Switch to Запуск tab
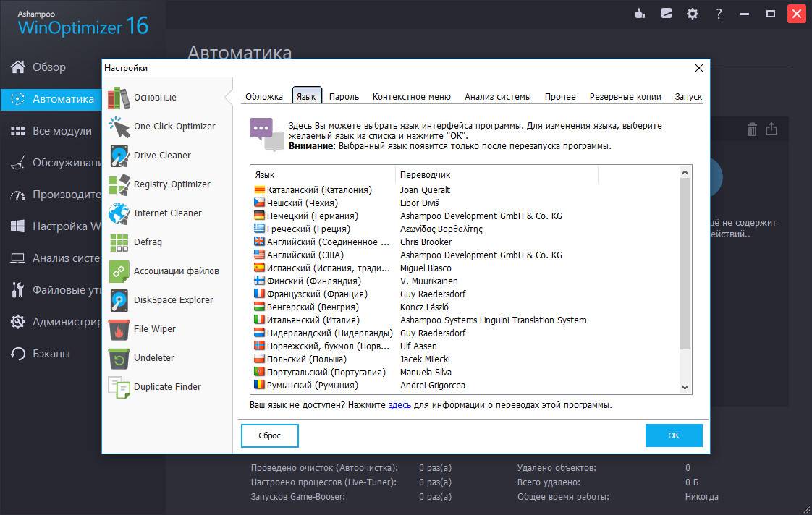Viewport: 812px width, 515px height. (688, 97)
